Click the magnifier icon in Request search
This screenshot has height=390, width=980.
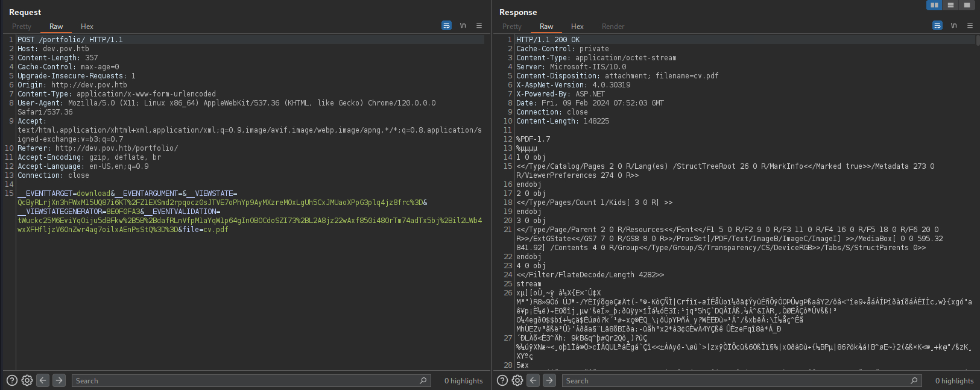(x=423, y=380)
